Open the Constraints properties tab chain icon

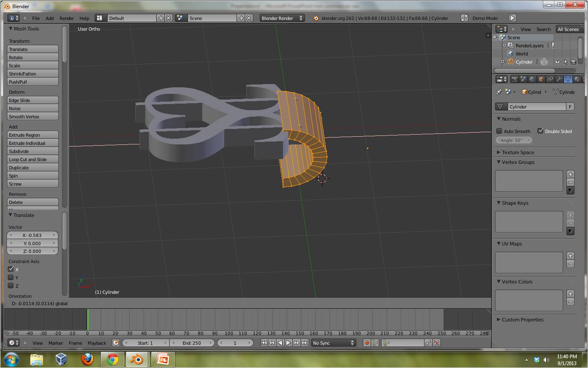pos(550,79)
